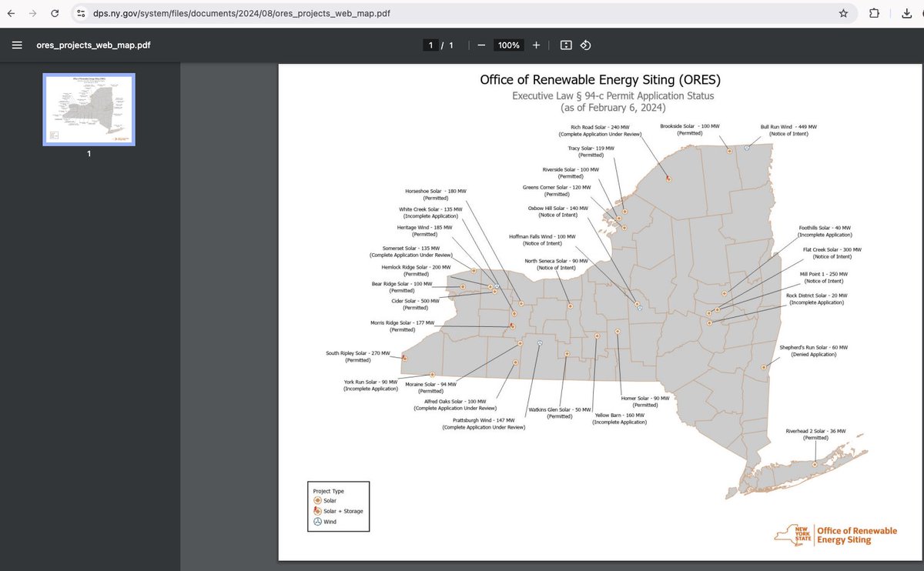Zoom in with the plus button
The image size is (924, 571).
click(537, 45)
